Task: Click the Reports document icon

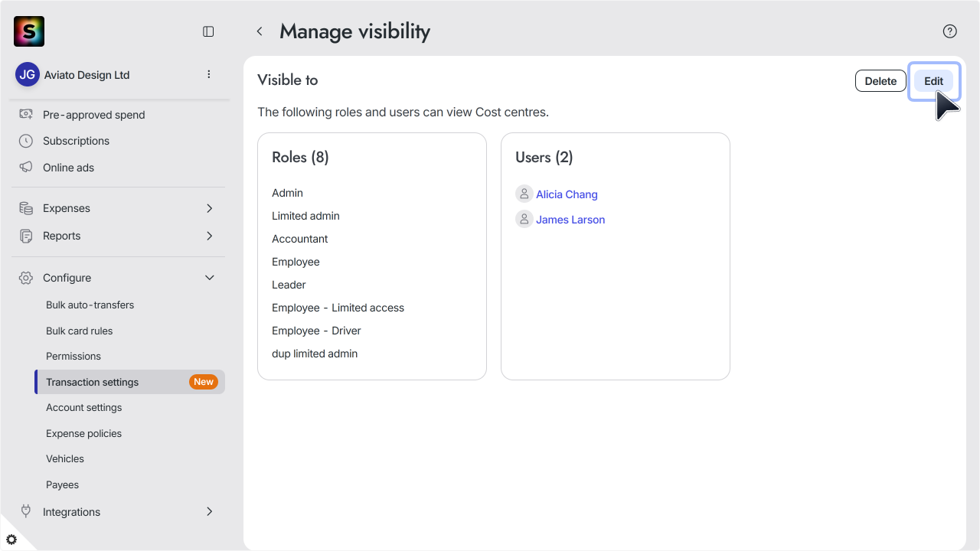Action: (26, 236)
